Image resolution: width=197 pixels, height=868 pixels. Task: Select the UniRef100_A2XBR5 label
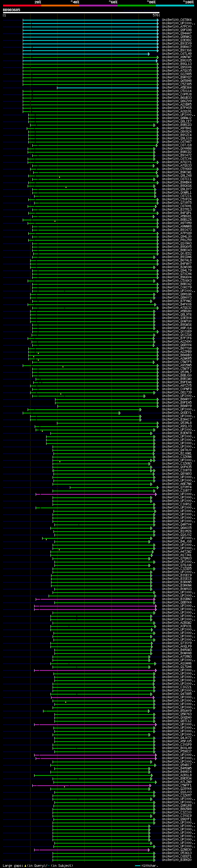point(176,104)
